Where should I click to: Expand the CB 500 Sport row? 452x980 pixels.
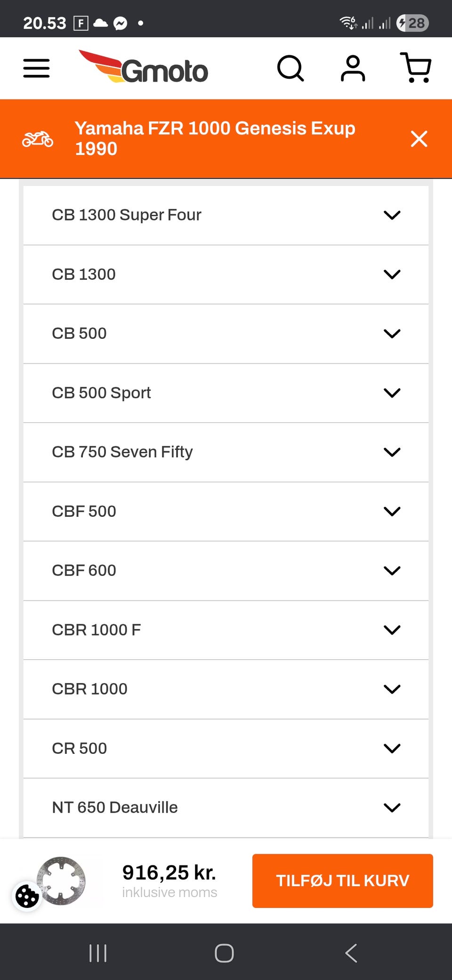pyautogui.click(x=226, y=393)
